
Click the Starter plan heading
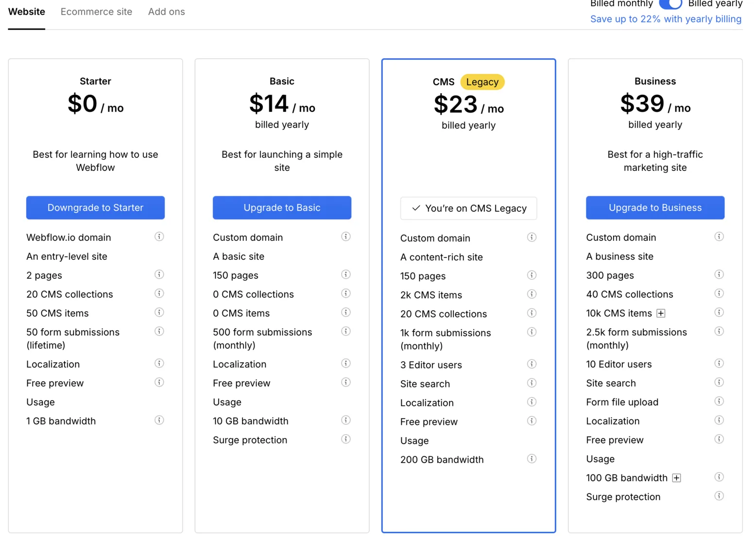[x=95, y=81]
